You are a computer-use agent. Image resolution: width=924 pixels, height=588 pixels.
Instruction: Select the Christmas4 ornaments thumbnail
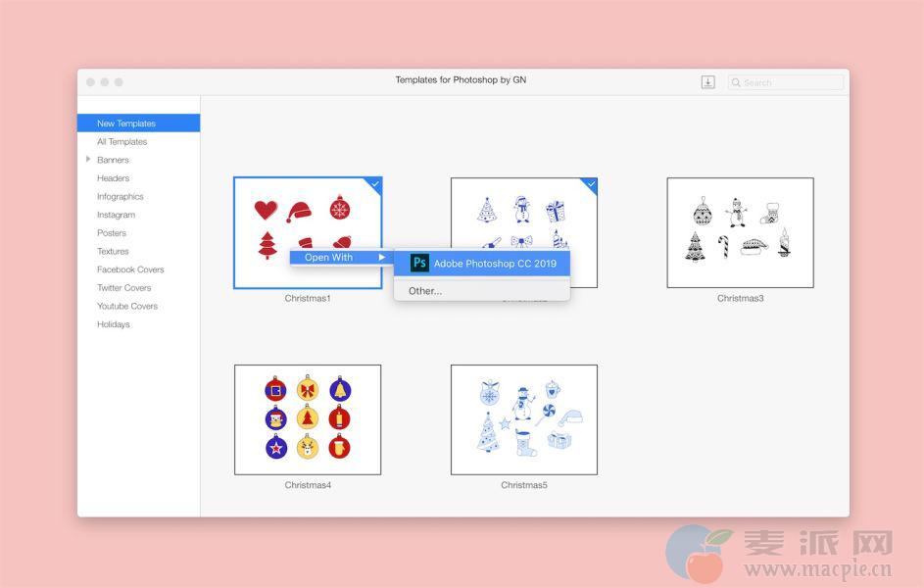(308, 419)
